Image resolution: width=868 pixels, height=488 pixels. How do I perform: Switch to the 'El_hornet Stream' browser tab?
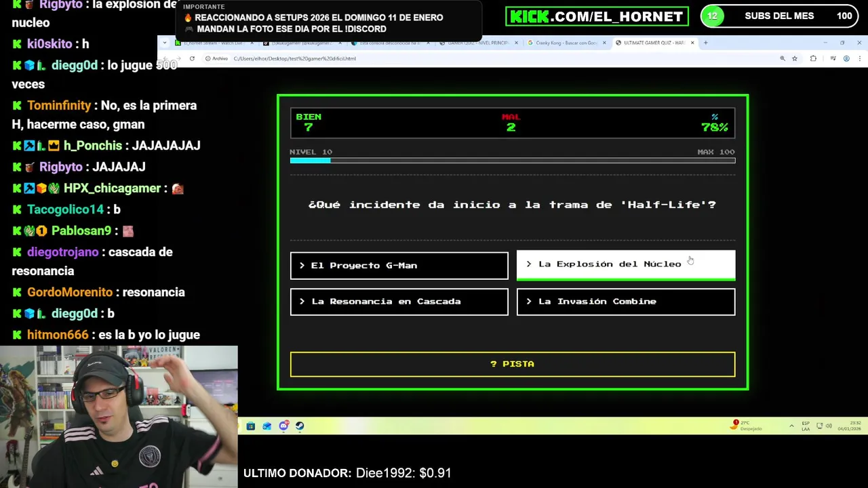[213, 43]
